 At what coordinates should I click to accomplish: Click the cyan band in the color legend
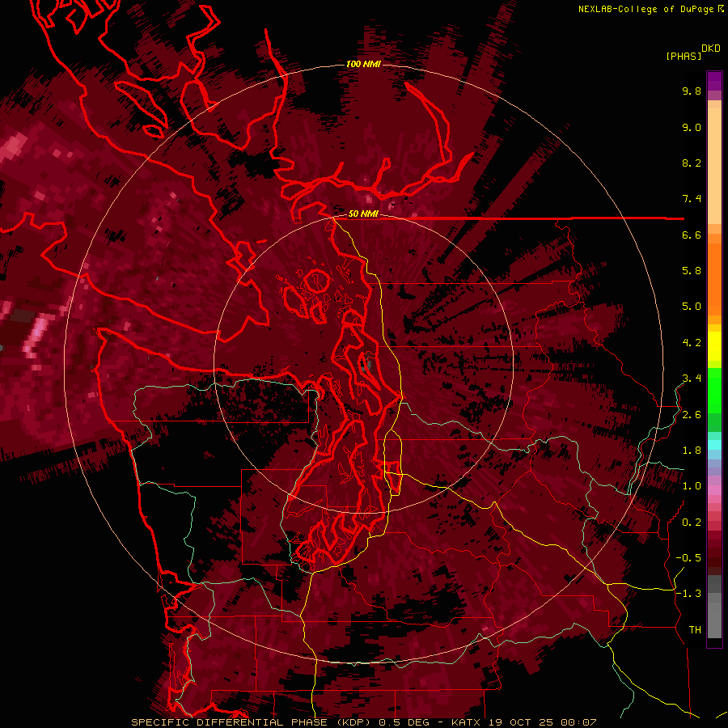(714, 445)
